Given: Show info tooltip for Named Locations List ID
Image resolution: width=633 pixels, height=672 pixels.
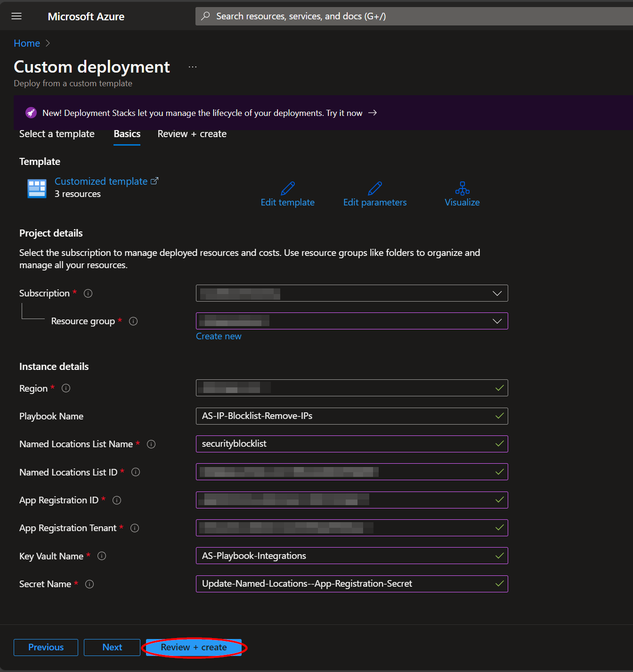Looking at the screenshot, I should [x=136, y=472].
